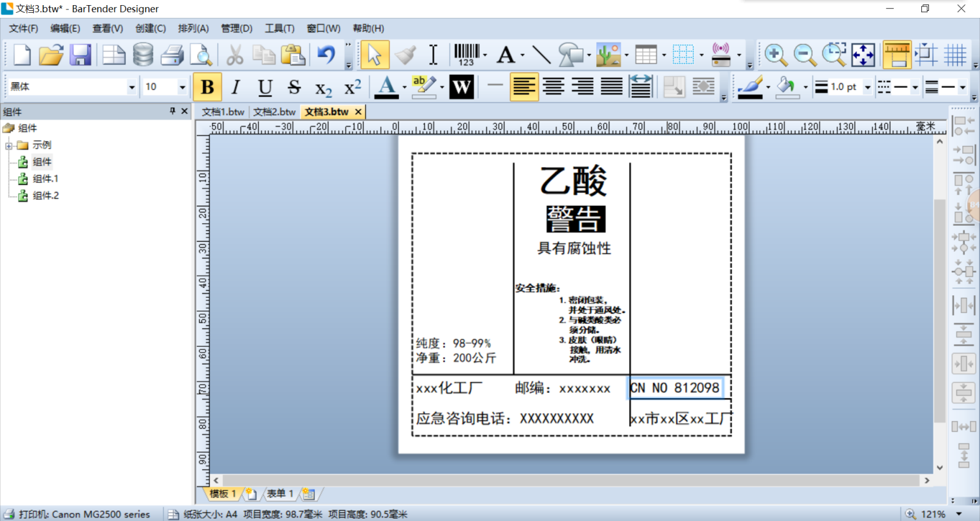Toggle italic formatting button
980x521 pixels.
point(236,87)
